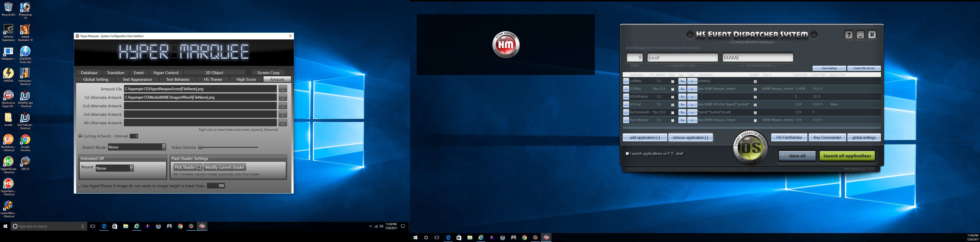Switch to the Database tab

pyautogui.click(x=89, y=73)
